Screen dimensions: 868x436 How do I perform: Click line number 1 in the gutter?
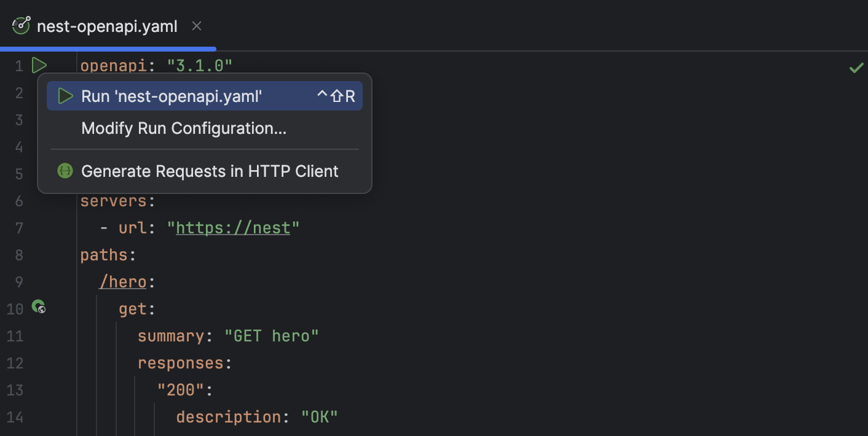point(18,65)
